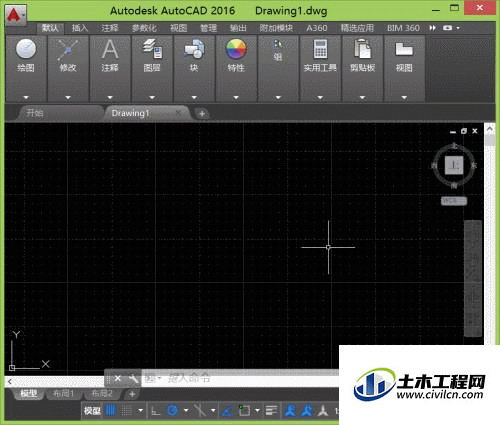
Task: Switch to the 输出 ribbon tab
Action: pyautogui.click(x=238, y=28)
